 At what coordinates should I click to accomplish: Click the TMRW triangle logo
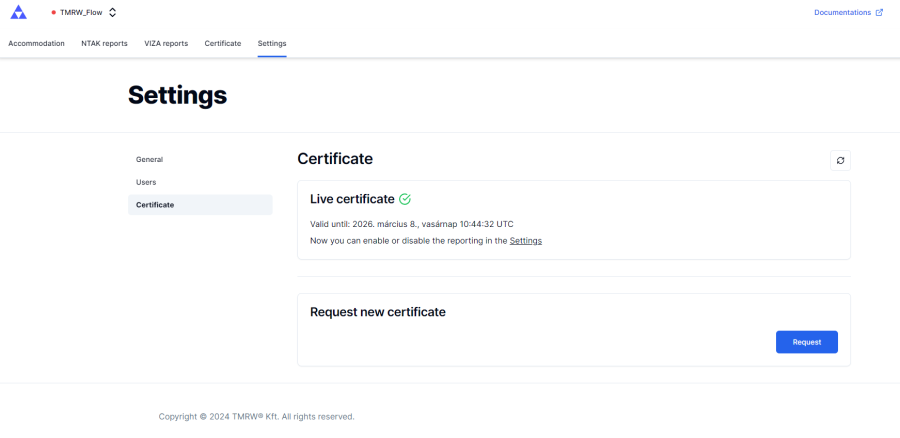click(x=18, y=13)
